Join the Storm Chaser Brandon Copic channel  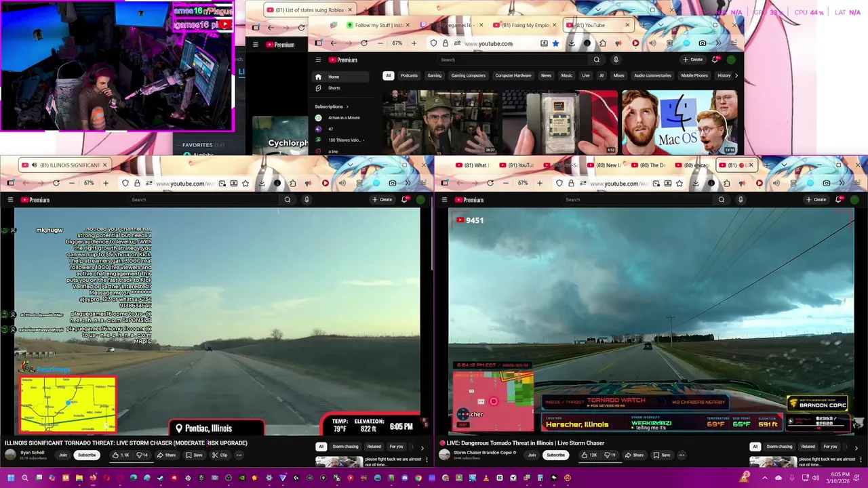click(x=532, y=455)
